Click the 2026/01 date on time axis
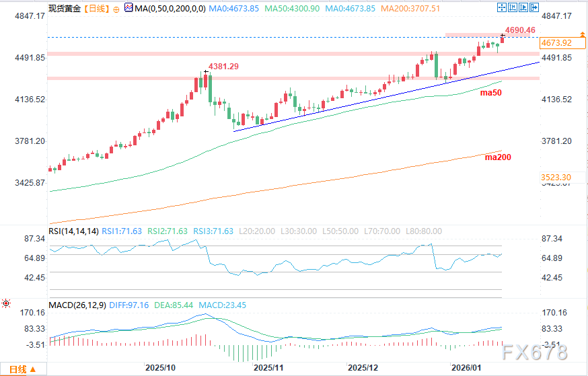The width and height of the screenshot is (588, 376). coord(466,368)
